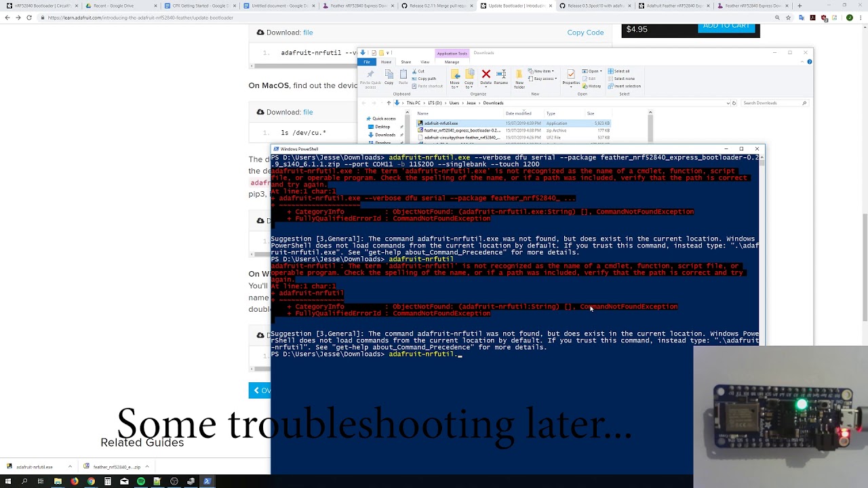Reload the Chrome page
The height and width of the screenshot is (488, 868).
coord(29,18)
